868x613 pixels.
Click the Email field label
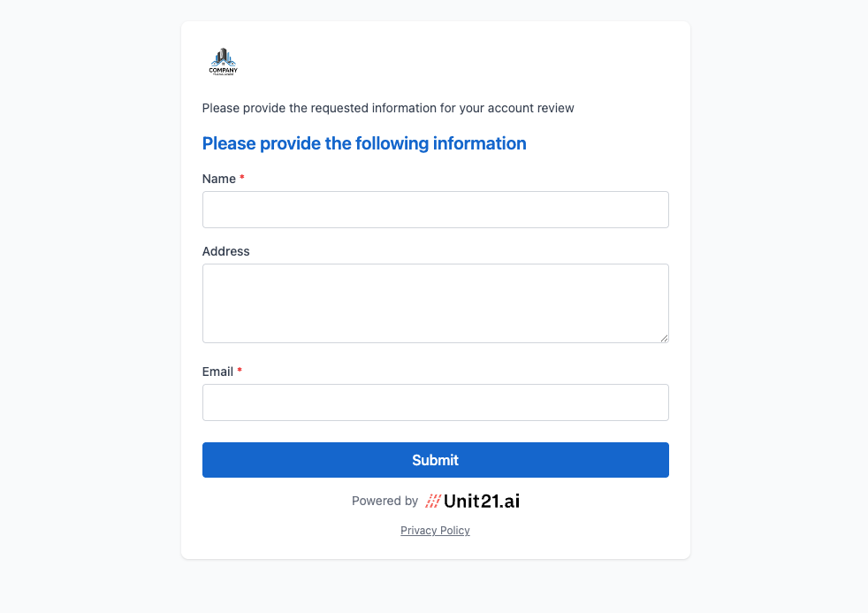point(217,372)
